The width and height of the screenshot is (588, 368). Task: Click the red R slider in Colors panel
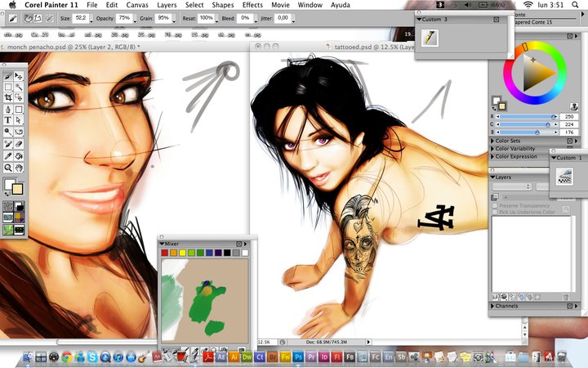pos(527,116)
